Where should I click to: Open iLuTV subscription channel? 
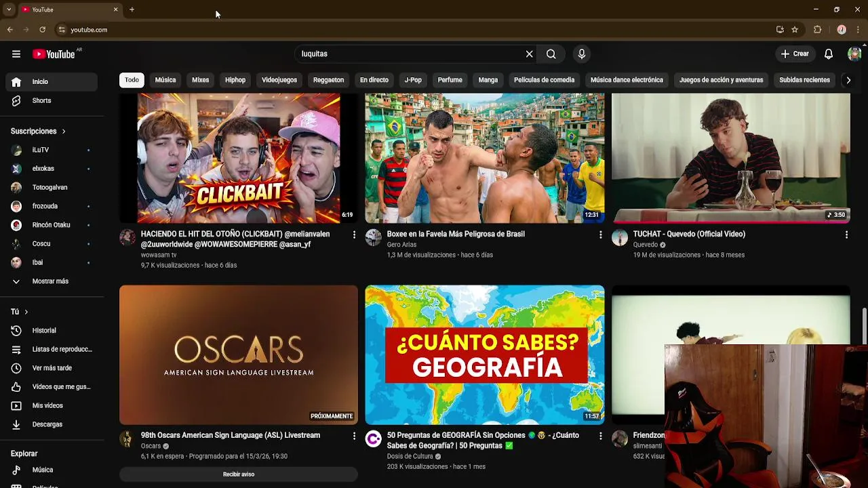[52, 150]
